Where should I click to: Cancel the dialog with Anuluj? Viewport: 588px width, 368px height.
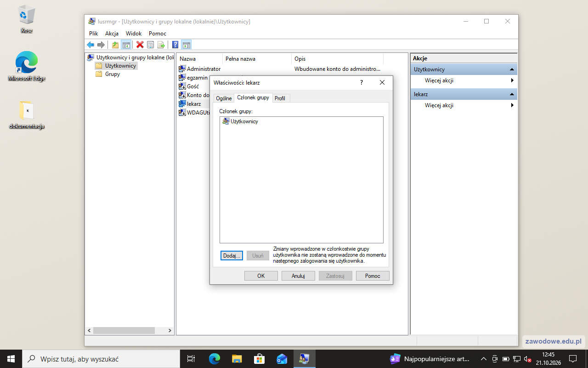[x=298, y=276]
